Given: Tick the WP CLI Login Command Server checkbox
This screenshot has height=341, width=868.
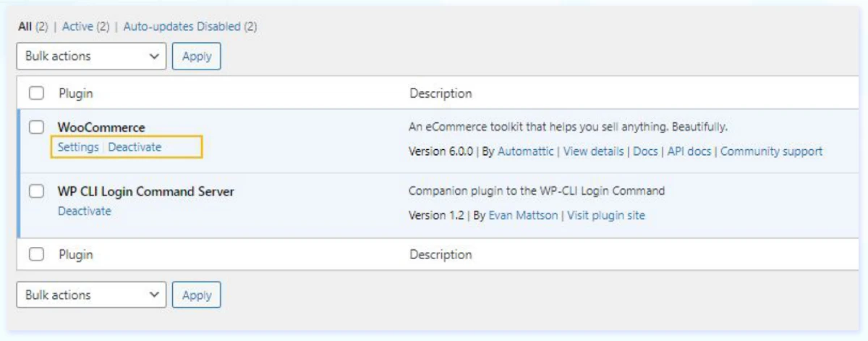Looking at the screenshot, I should point(37,192).
